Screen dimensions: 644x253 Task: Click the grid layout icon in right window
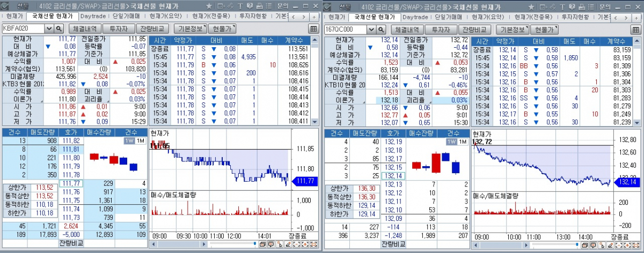pos(635,29)
